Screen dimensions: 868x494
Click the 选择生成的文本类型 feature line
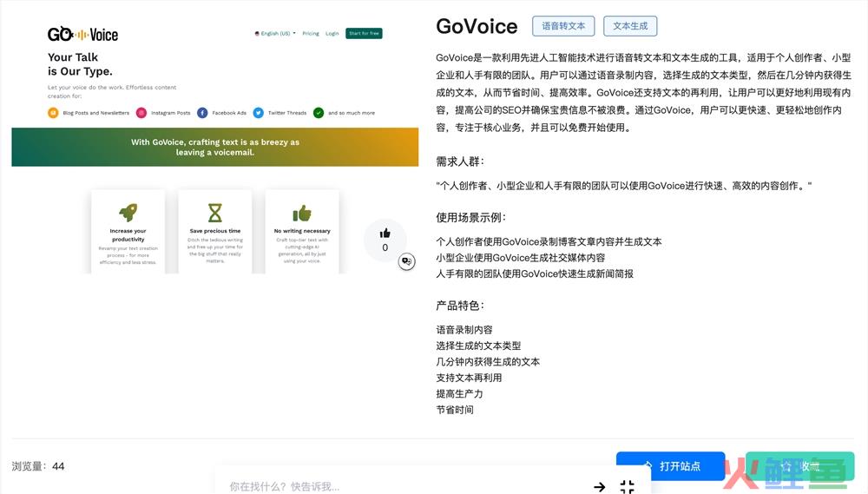[478, 346]
